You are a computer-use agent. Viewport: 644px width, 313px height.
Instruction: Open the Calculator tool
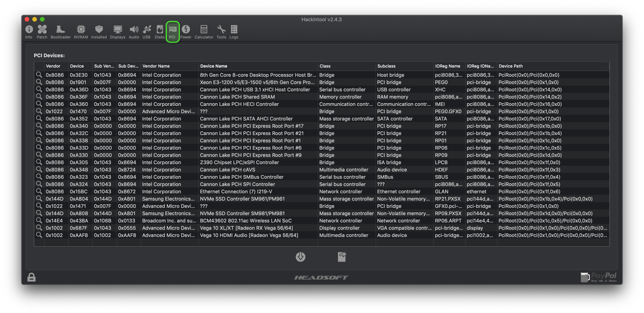coord(204,31)
